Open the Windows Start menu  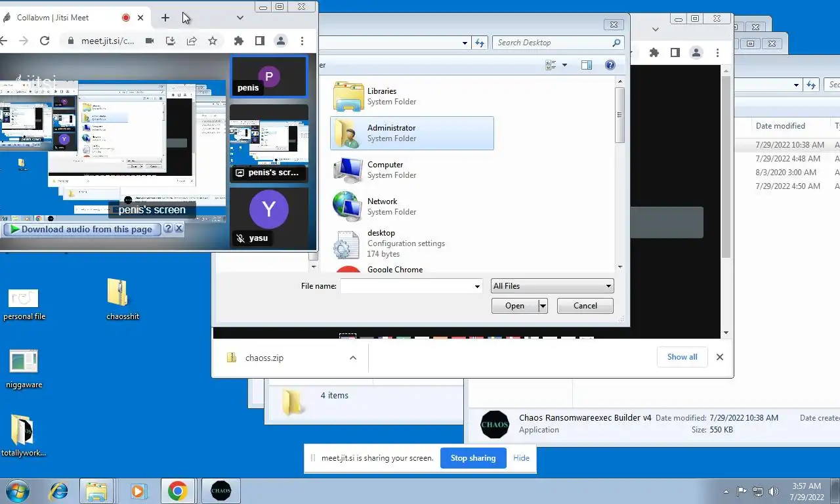point(18,491)
